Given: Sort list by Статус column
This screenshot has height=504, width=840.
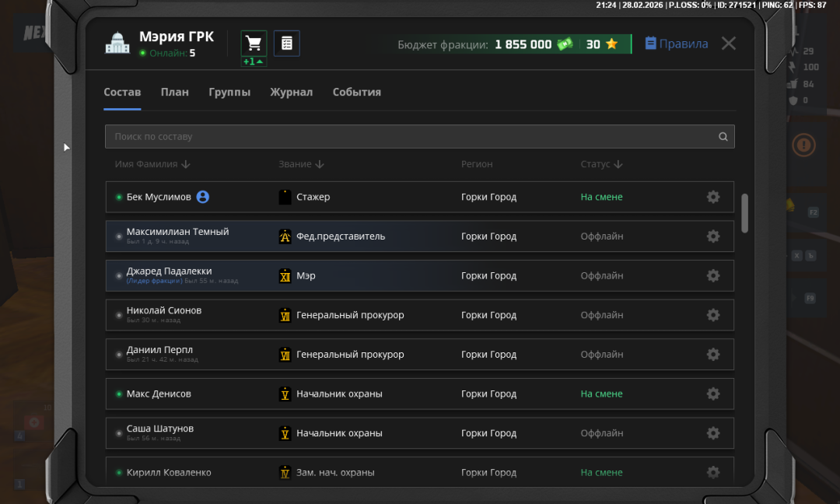Looking at the screenshot, I should click(602, 164).
